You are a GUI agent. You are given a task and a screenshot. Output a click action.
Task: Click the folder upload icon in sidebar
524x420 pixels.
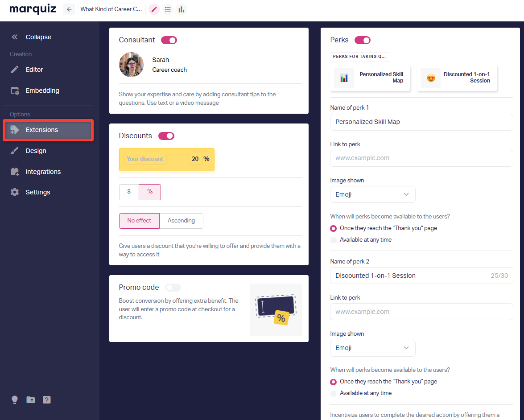tap(31, 400)
